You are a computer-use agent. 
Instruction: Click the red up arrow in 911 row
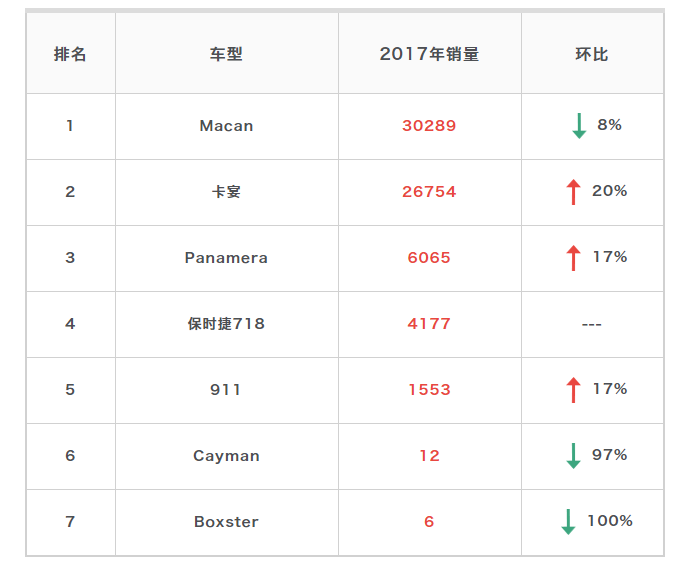click(x=573, y=389)
